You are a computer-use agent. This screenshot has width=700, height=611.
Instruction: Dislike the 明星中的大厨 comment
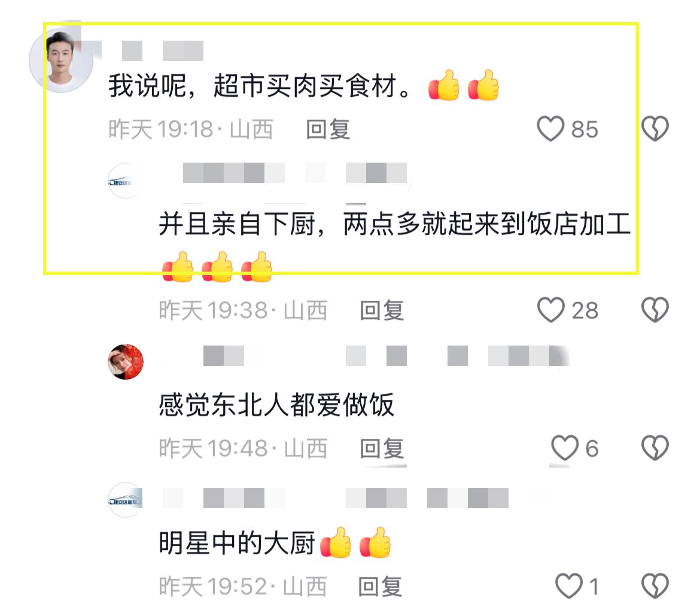point(655,586)
